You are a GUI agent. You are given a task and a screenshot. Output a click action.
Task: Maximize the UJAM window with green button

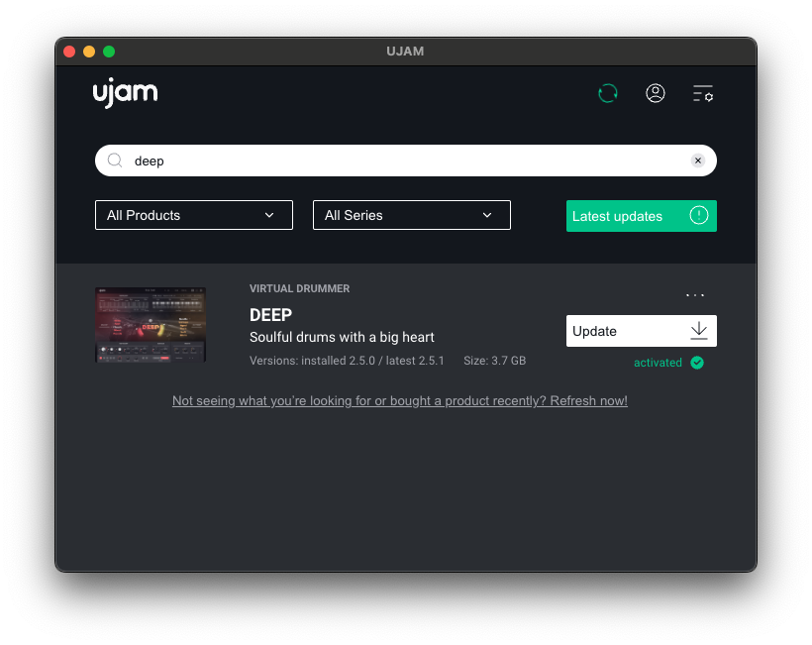tap(109, 52)
